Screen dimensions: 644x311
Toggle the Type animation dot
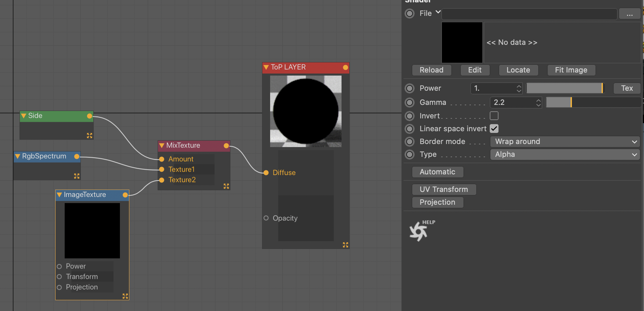(410, 154)
